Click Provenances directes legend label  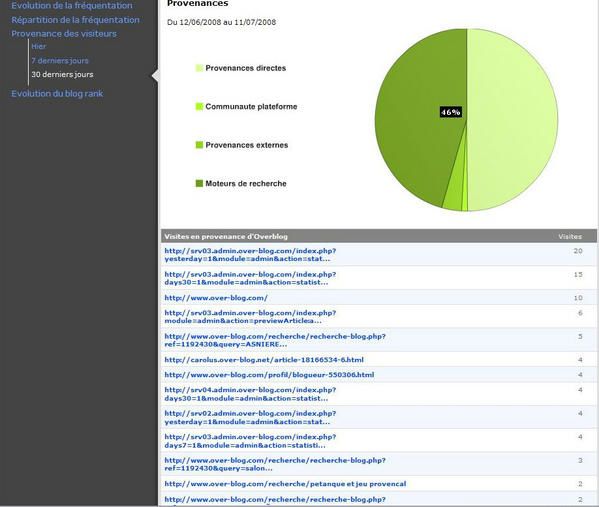pyautogui.click(x=246, y=68)
